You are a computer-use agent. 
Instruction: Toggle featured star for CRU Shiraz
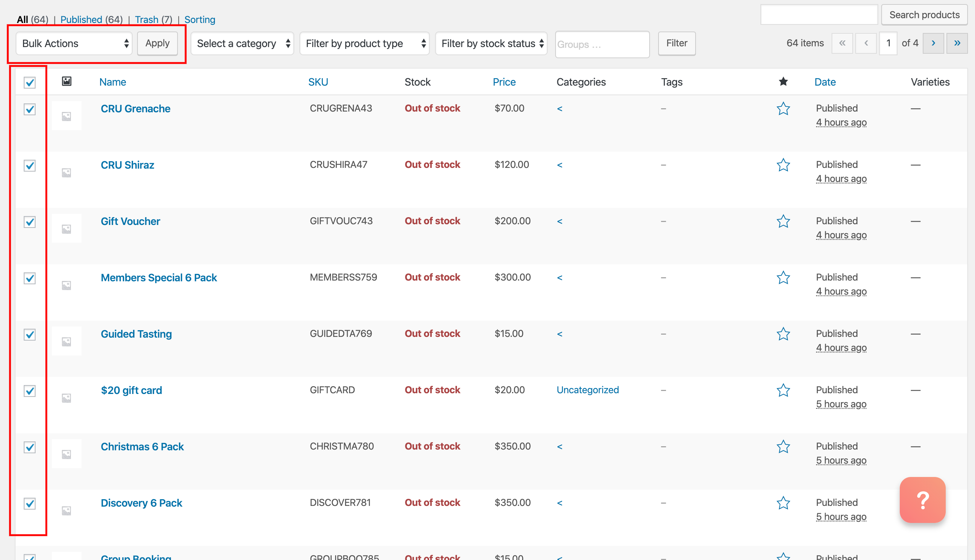[x=783, y=165]
